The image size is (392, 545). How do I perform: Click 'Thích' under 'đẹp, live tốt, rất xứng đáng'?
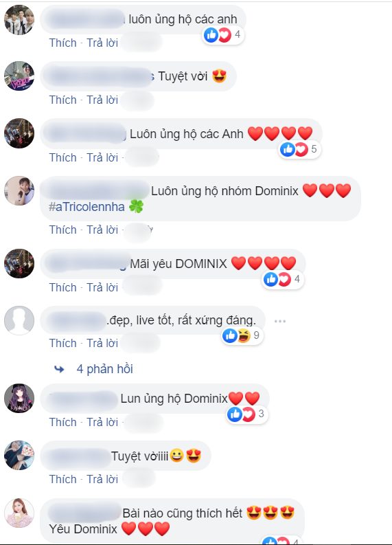click(63, 343)
